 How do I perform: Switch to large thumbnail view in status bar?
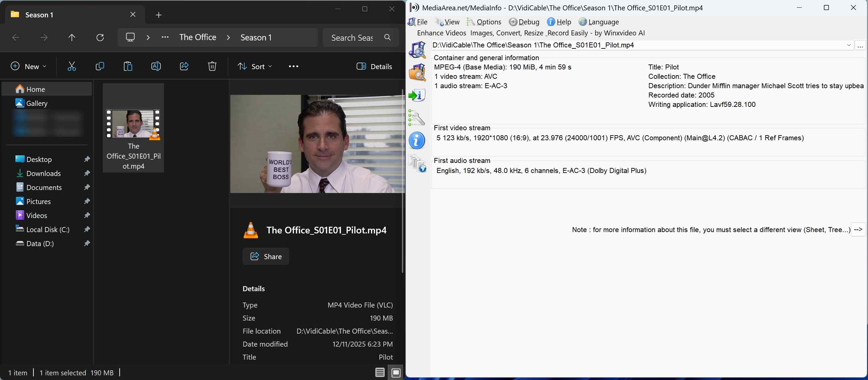click(396, 372)
